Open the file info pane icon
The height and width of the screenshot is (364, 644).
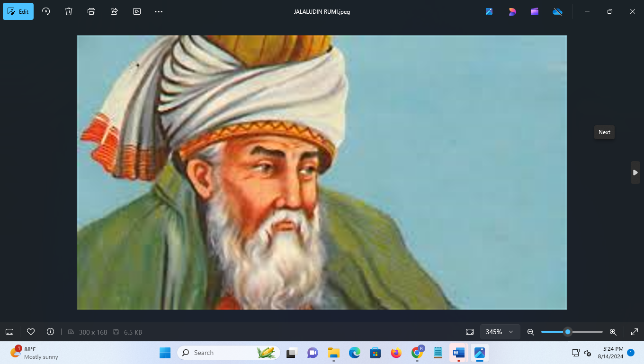(x=50, y=332)
